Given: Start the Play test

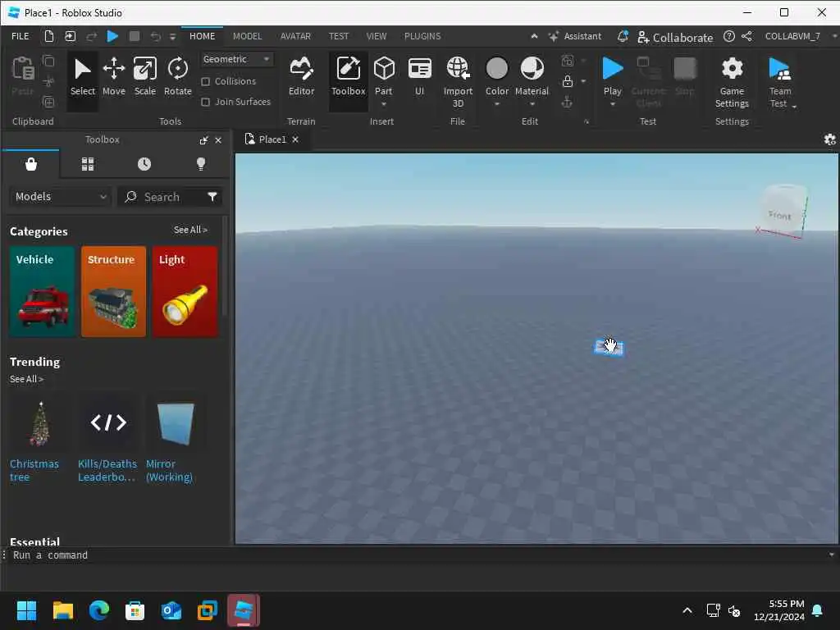Looking at the screenshot, I should (612, 75).
